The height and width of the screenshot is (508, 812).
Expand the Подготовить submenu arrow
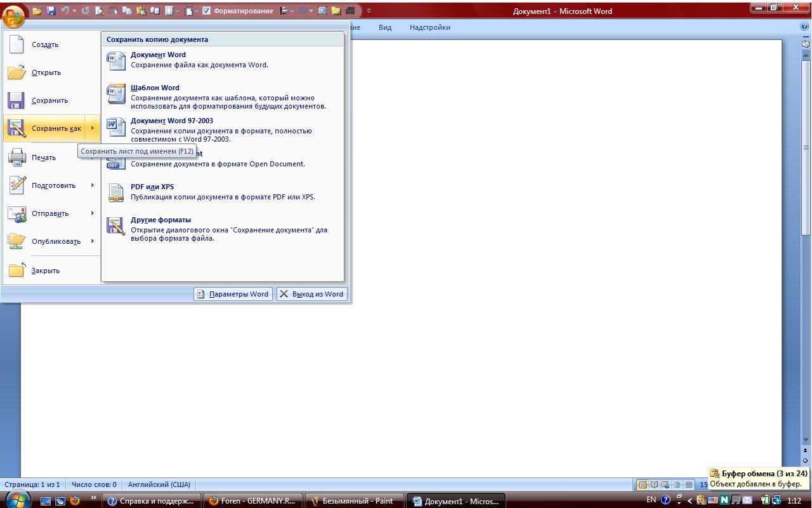(93, 185)
